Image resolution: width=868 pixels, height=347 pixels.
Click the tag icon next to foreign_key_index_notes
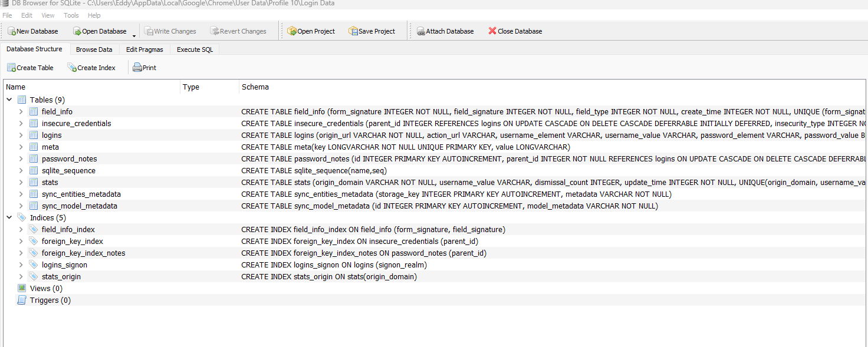coord(34,253)
